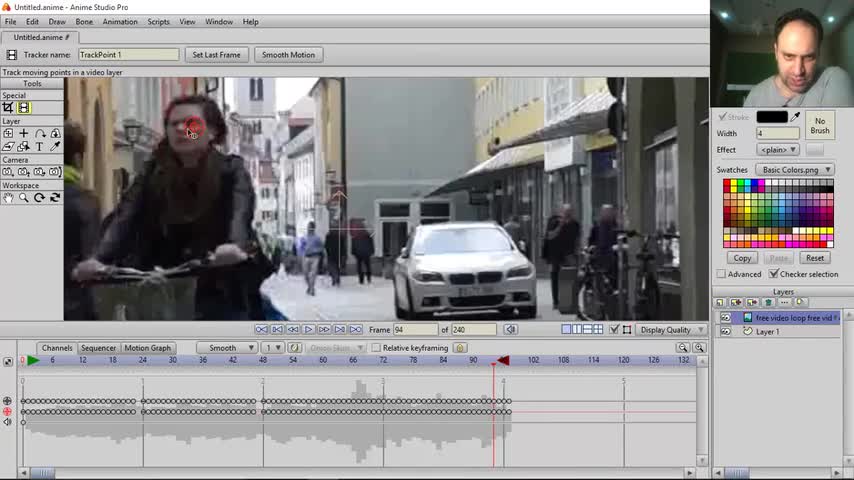Click the Set Last Frame button
The image size is (854, 480).
(x=216, y=55)
